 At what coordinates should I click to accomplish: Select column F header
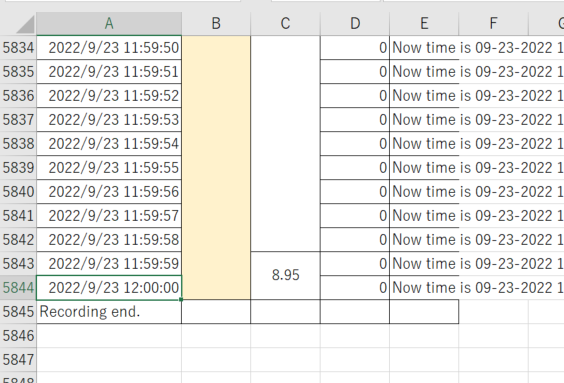494,24
